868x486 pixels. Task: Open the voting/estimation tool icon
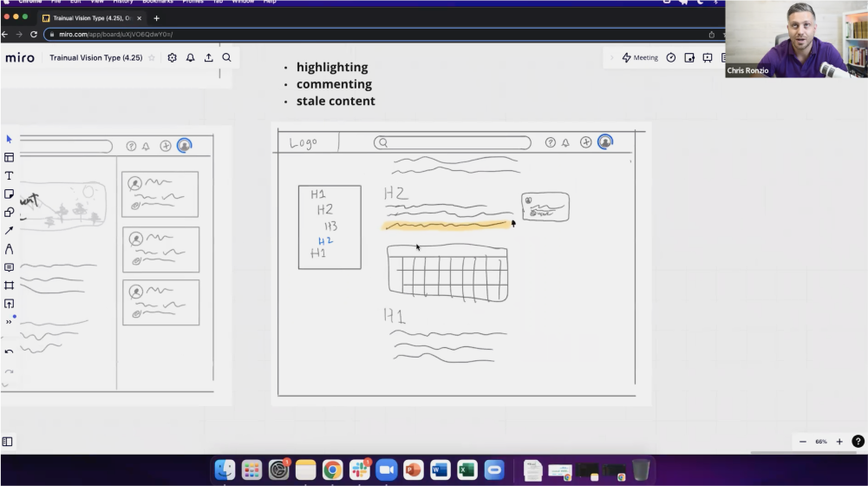689,57
